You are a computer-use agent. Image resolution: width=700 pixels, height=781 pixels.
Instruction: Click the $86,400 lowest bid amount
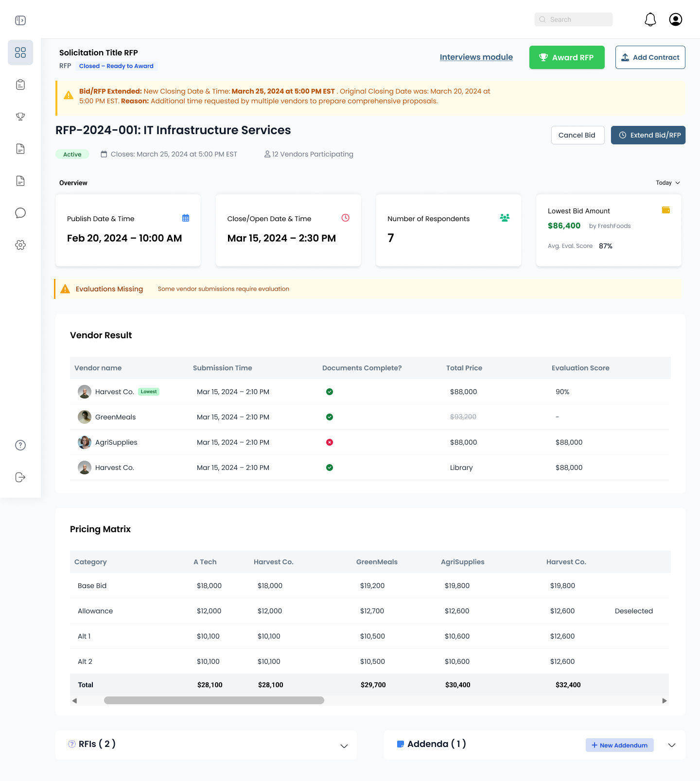[564, 226]
